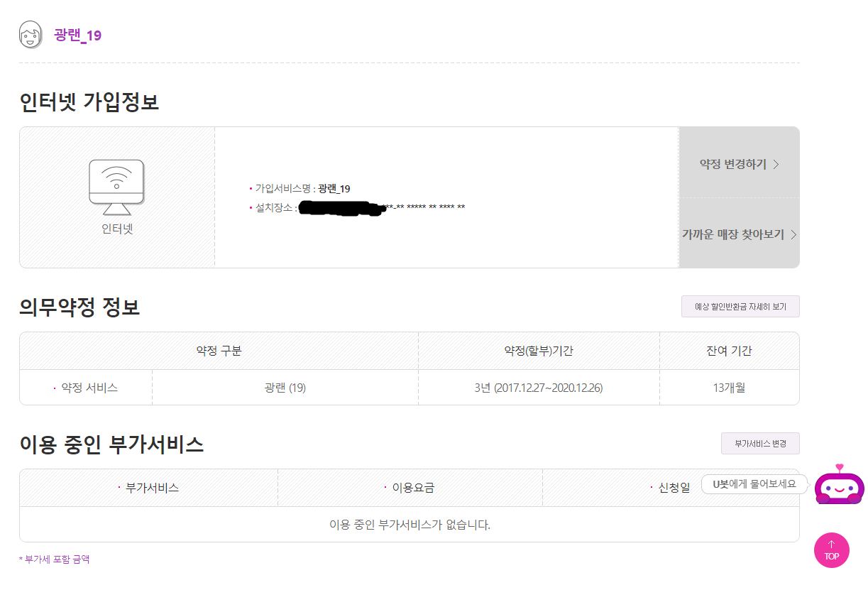
Task: Click the 가까운 매장 찾아보기 chevron arrow
Action: click(x=793, y=234)
